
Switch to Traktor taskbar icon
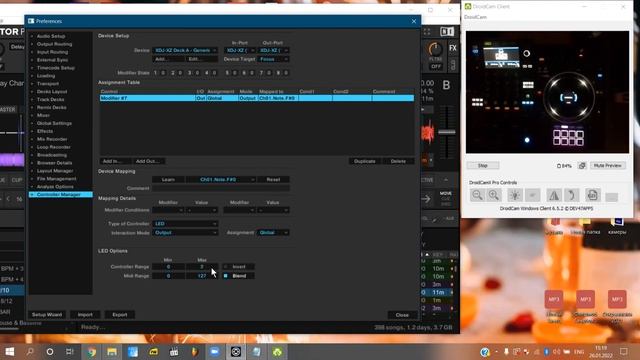pyautogui.click(x=236, y=351)
